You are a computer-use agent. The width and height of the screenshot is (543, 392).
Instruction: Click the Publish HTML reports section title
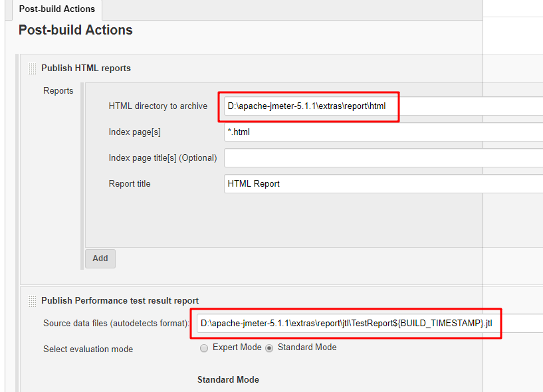tap(86, 68)
